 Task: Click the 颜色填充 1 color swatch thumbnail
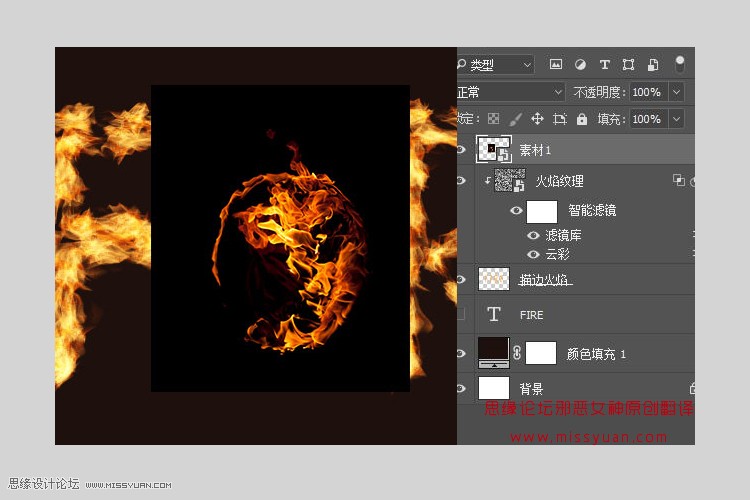coord(494,353)
